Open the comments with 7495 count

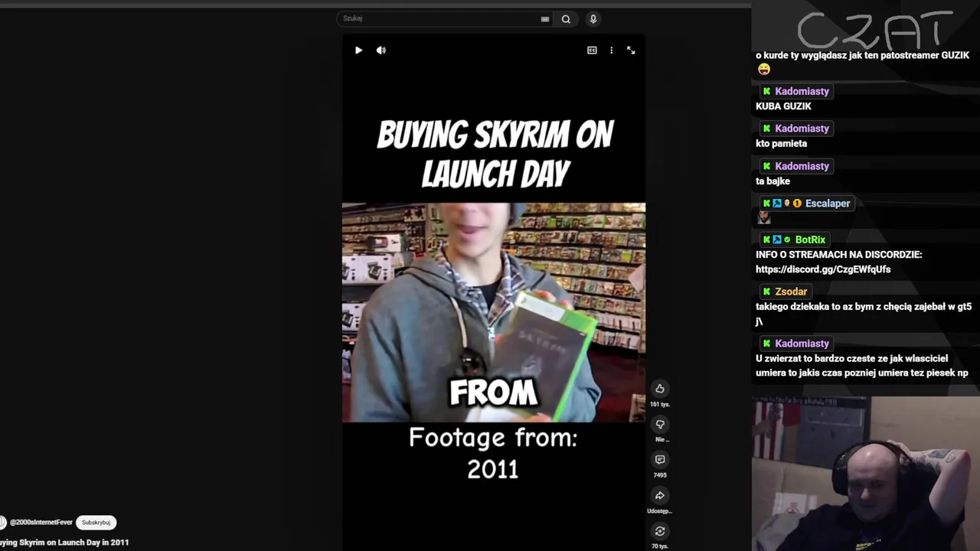pos(660,460)
